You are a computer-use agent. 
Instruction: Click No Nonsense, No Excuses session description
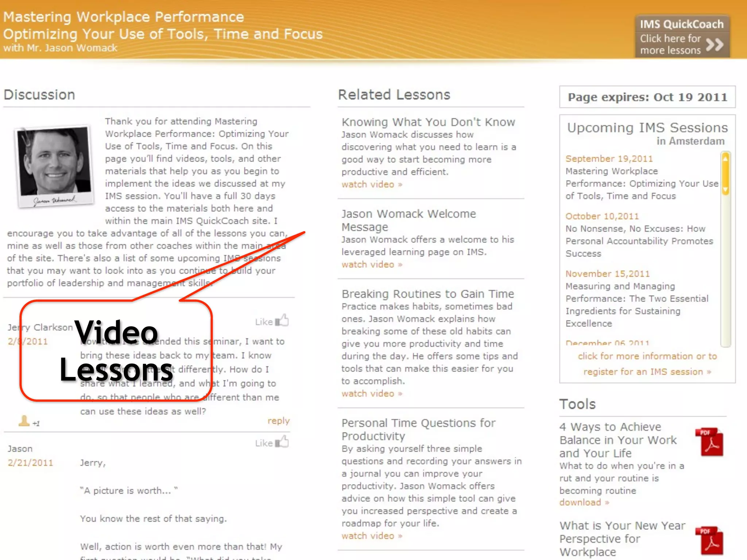point(639,241)
